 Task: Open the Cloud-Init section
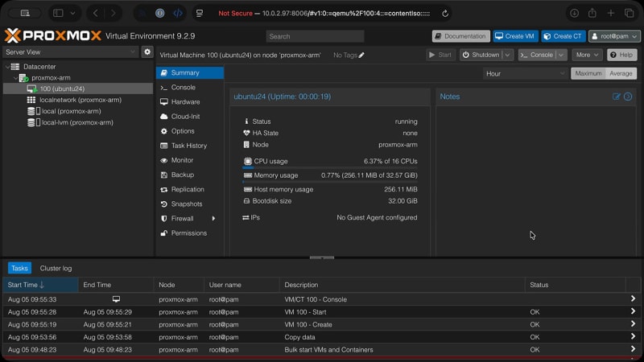point(190,117)
